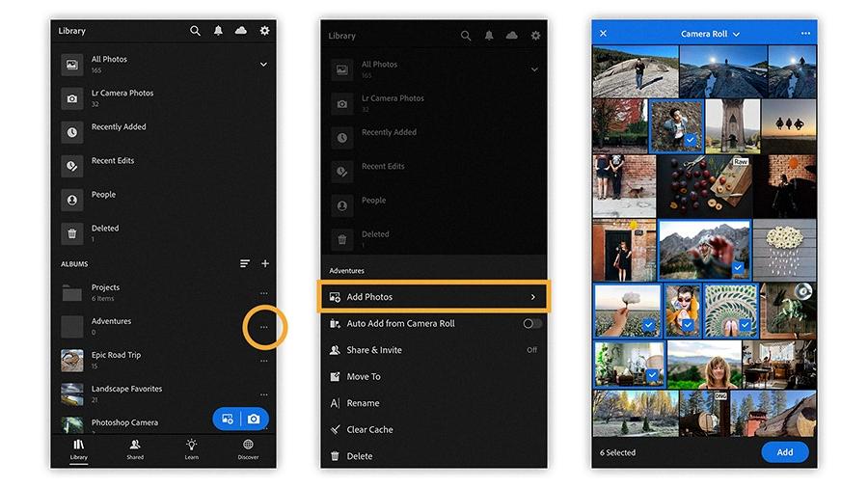The width and height of the screenshot is (868, 488).
Task: Create new album with the plus icon
Action: pyautogui.click(x=265, y=263)
